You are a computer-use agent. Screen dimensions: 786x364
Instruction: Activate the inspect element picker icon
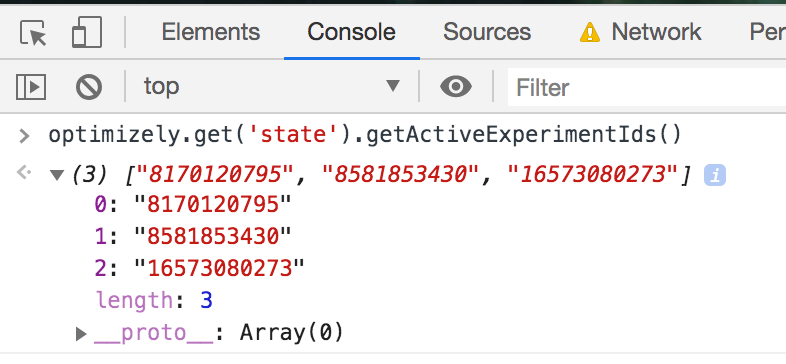[33, 33]
